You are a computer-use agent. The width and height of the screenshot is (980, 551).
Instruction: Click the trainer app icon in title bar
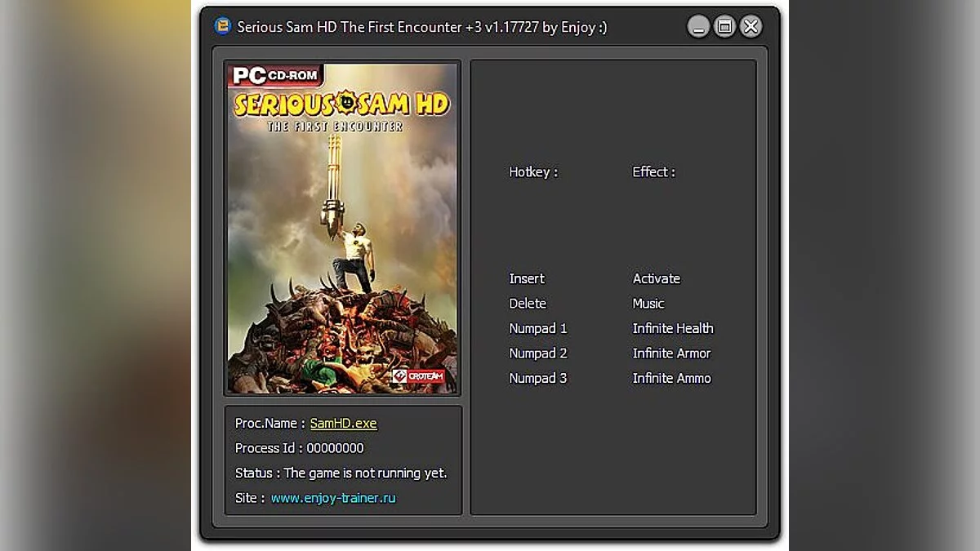coord(222,26)
